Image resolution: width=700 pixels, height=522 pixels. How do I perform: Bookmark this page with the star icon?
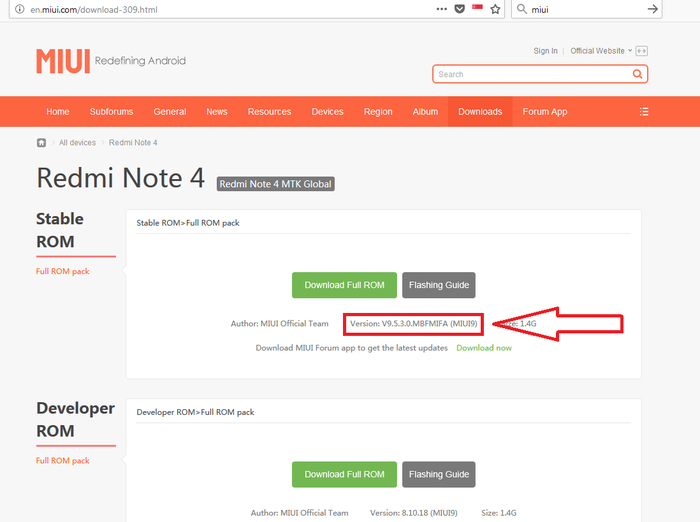click(494, 9)
